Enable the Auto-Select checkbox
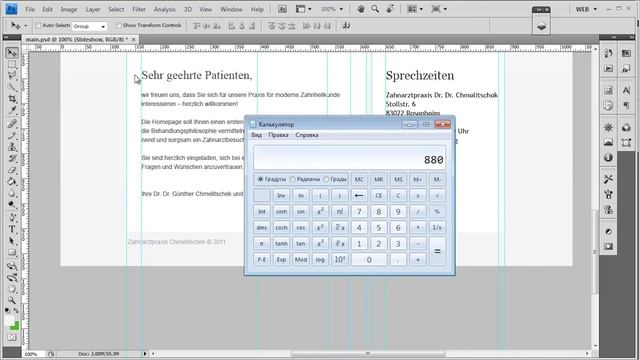Viewport: 640px width, 360px height. click(38, 25)
